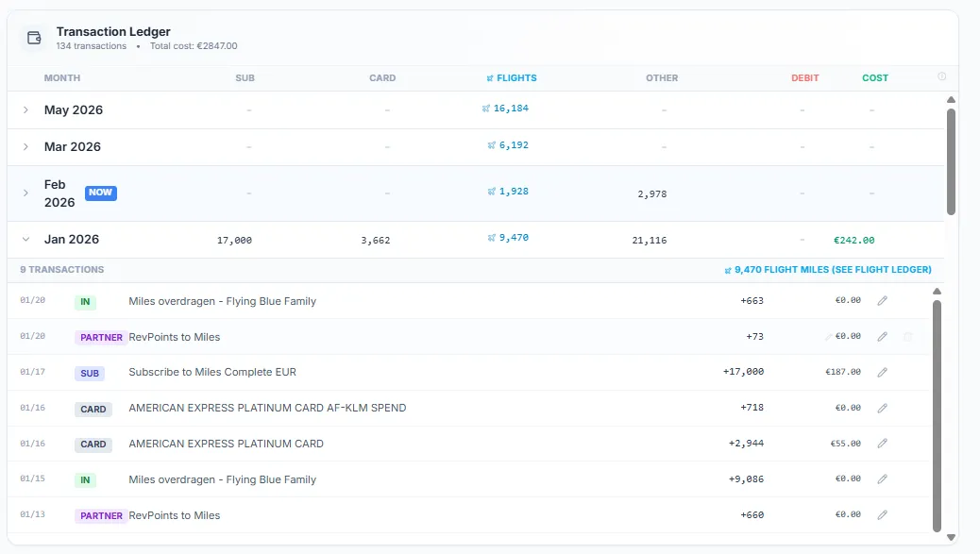Toggle the SUB category badge on 01/17

click(x=90, y=372)
